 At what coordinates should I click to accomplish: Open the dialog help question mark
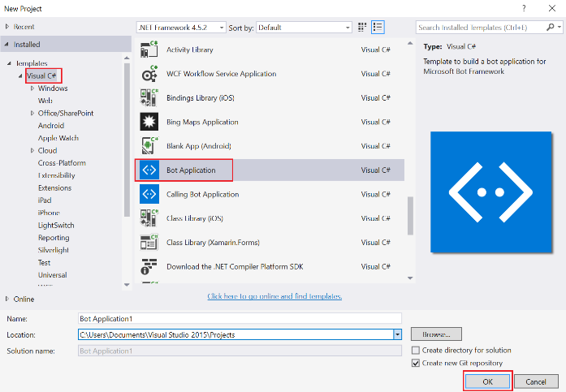tap(524, 8)
